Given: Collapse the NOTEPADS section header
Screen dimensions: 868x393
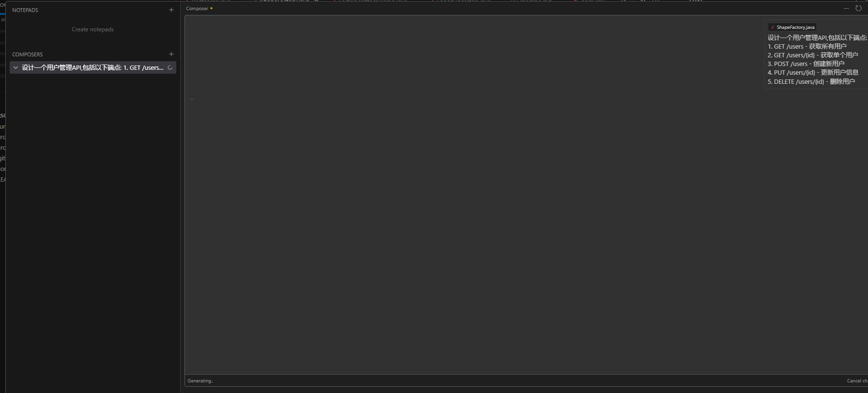Looking at the screenshot, I should tap(25, 10).
